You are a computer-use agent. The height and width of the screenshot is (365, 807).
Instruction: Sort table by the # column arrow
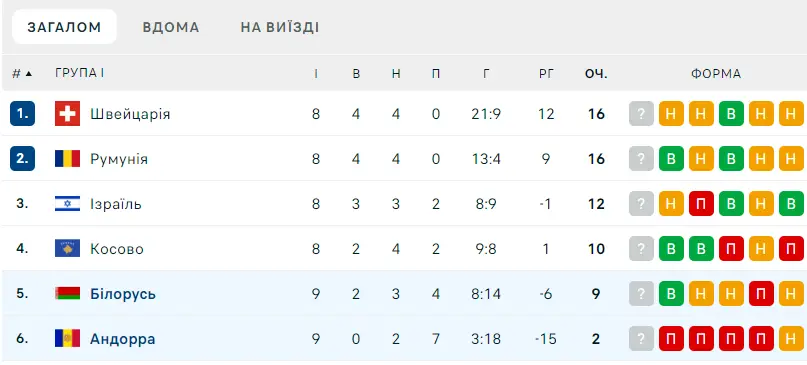pyautogui.click(x=28, y=74)
